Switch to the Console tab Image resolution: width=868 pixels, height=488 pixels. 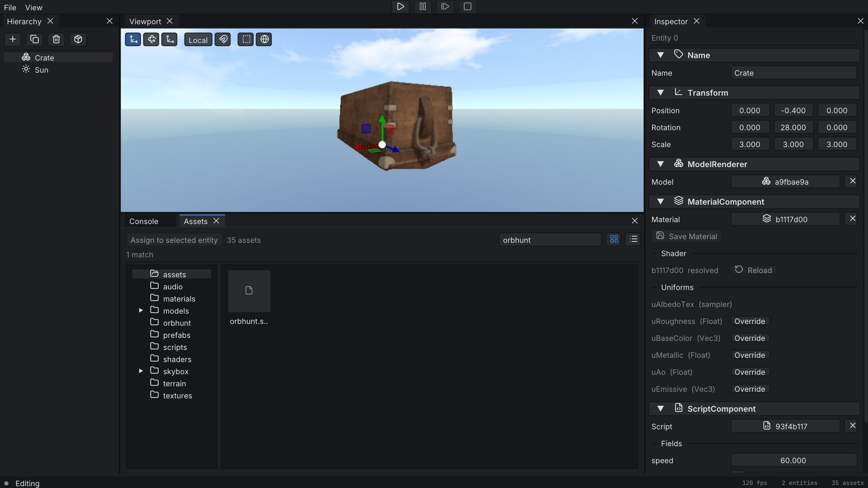144,221
